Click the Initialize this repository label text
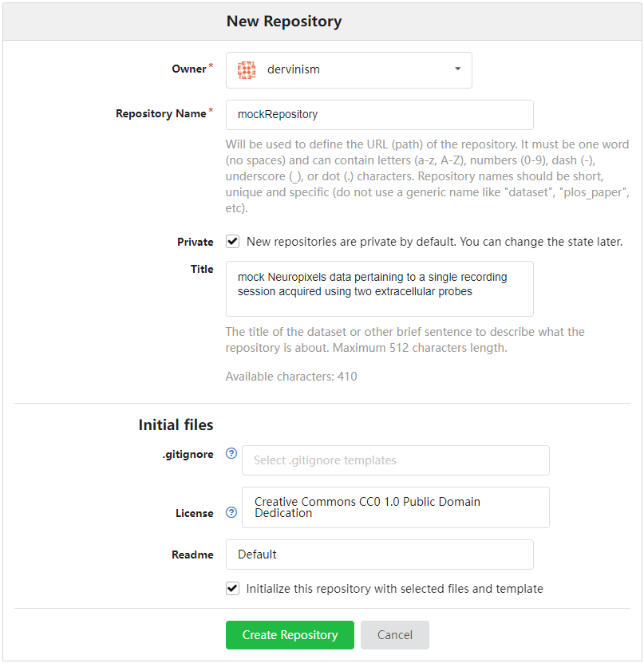The image size is (644, 663). [394, 589]
